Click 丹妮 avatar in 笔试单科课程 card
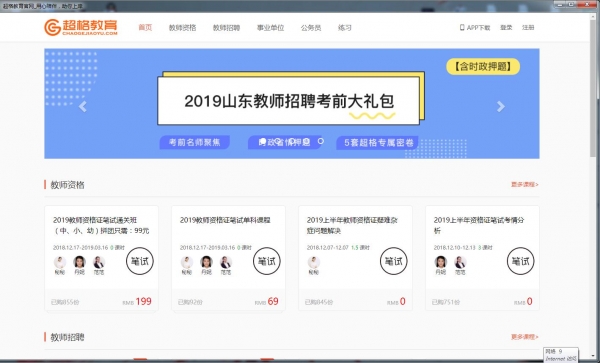The height and width of the screenshot is (363, 600). 206,262
